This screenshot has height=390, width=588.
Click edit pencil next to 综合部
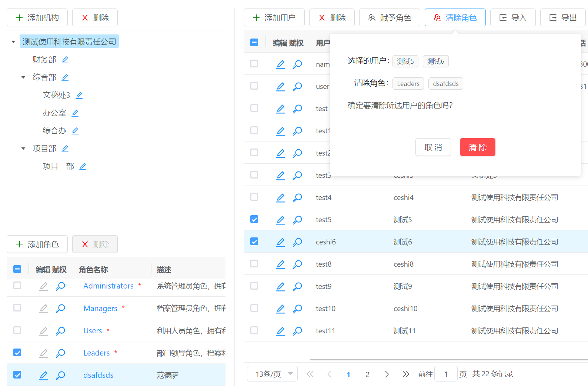pos(65,77)
